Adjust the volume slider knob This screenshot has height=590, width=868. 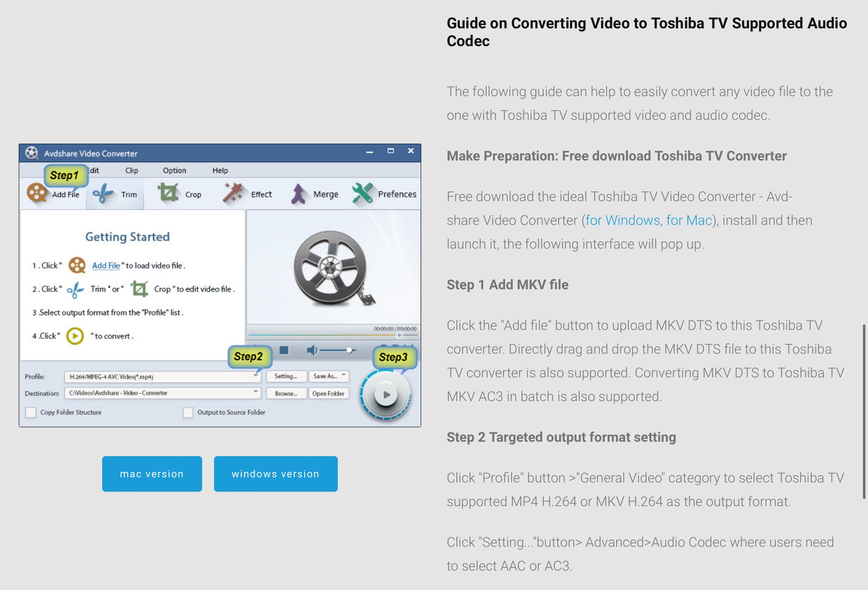pos(349,350)
